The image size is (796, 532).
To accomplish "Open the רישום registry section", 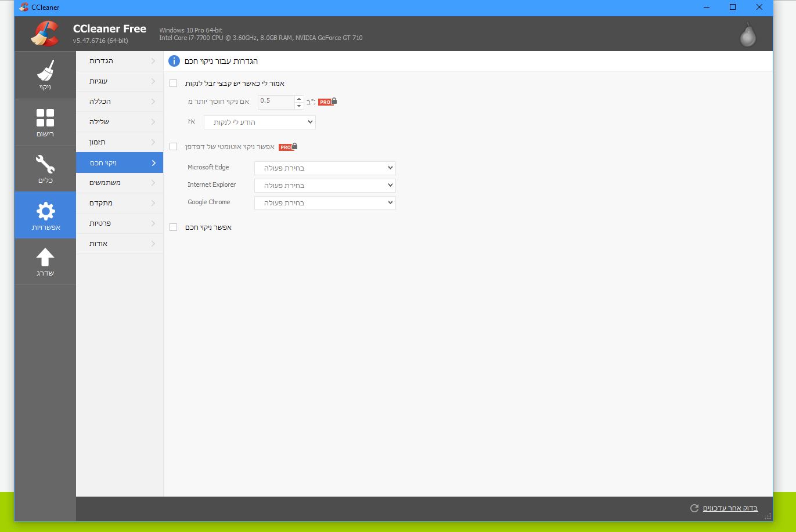I will [x=45, y=122].
